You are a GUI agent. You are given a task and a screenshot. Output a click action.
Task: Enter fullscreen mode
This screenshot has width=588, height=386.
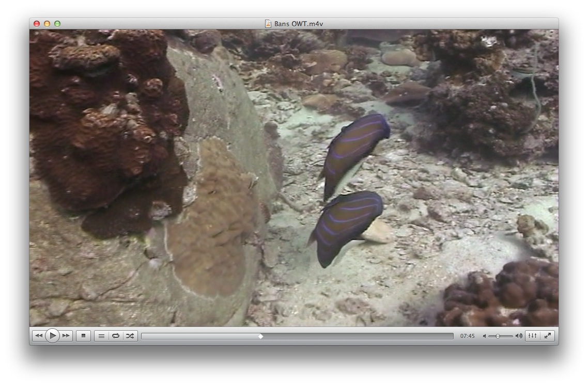click(x=548, y=336)
